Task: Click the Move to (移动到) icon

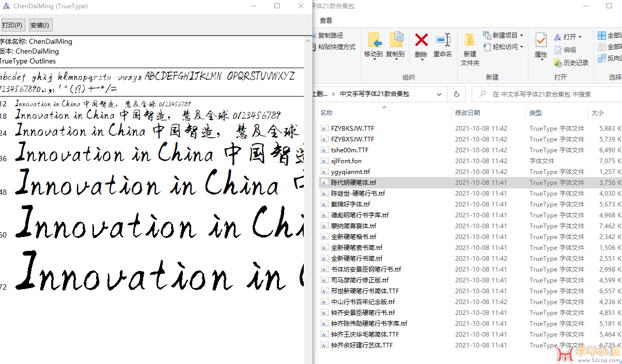Action: click(374, 41)
